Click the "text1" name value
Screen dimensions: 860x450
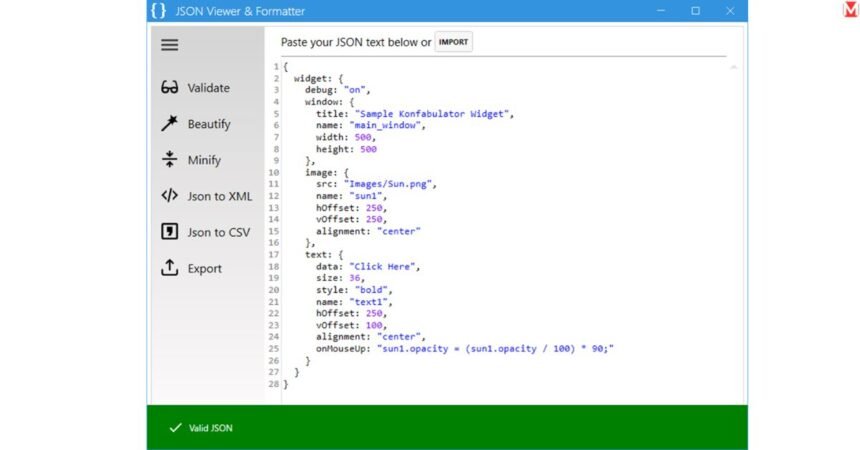[x=368, y=302]
